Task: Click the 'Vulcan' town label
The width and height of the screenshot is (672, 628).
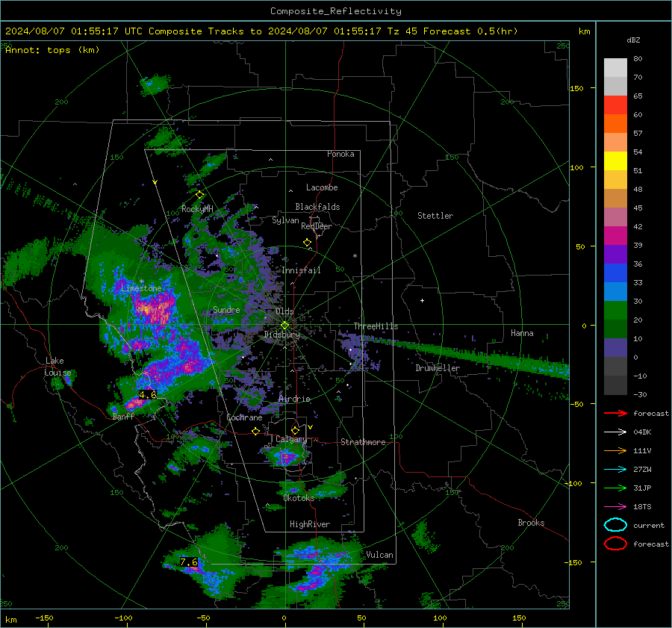Action: coord(380,555)
